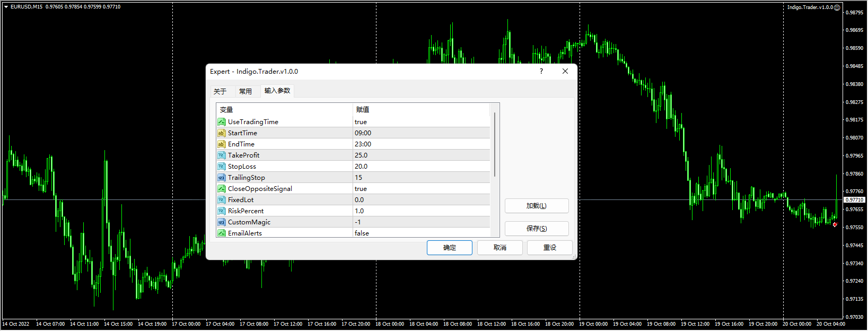Image resolution: width=868 pixels, height=331 pixels.
Task: Click the 保存(S) button
Action: coord(537,229)
